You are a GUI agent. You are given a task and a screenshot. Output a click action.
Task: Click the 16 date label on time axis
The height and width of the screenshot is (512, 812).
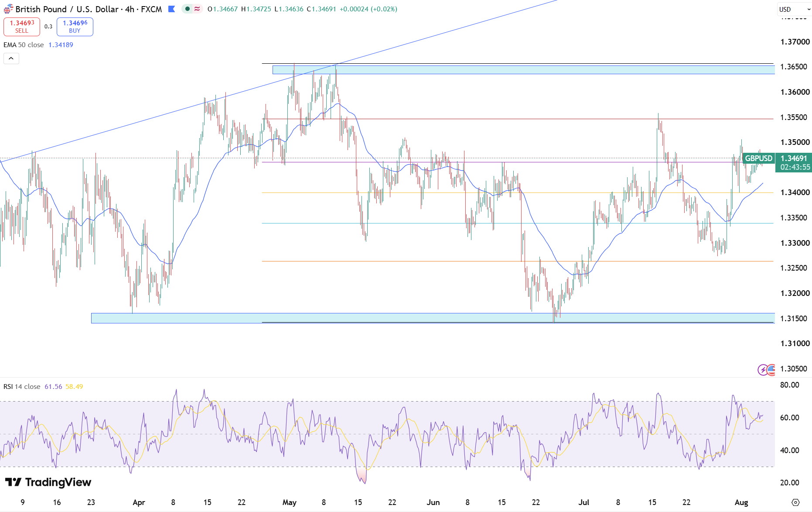[x=57, y=502]
